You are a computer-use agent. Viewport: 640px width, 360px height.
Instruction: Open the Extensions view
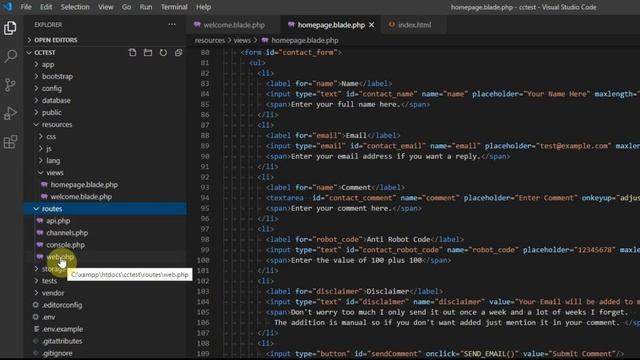pos(10,142)
